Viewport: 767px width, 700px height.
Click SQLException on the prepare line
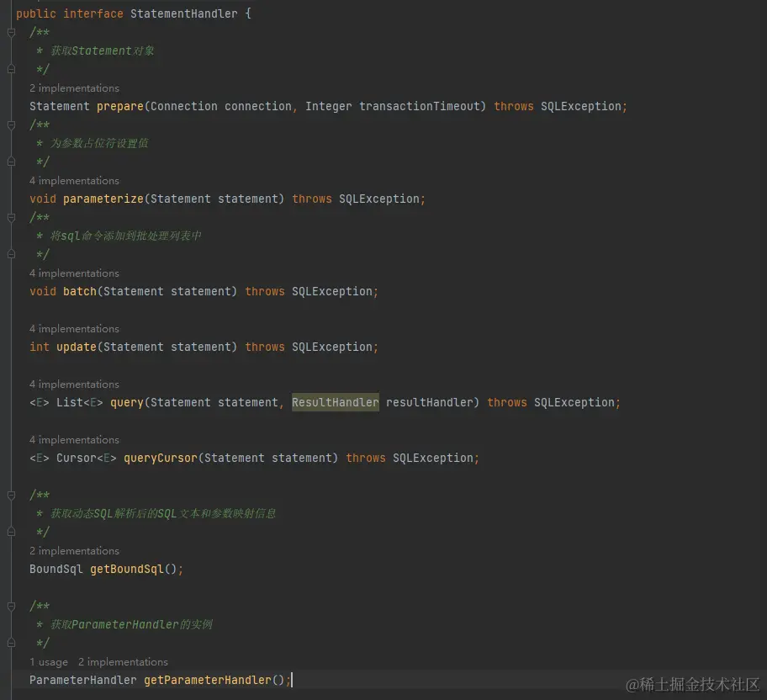580,106
